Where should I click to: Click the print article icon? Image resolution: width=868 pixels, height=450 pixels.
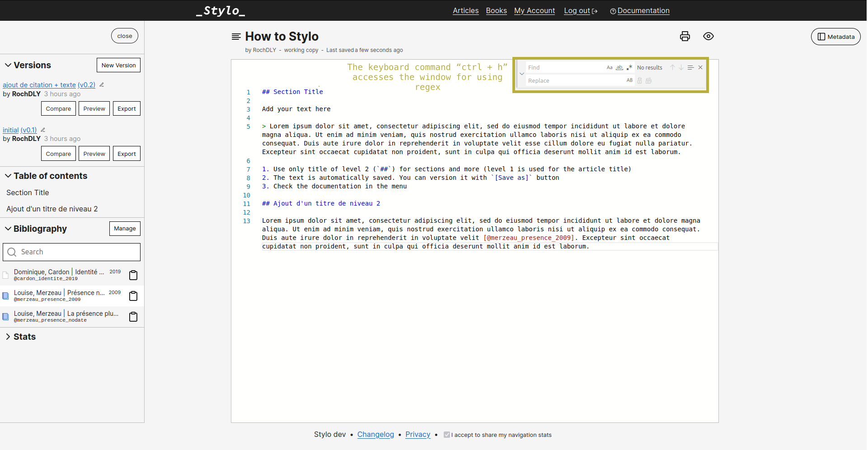(685, 36)
